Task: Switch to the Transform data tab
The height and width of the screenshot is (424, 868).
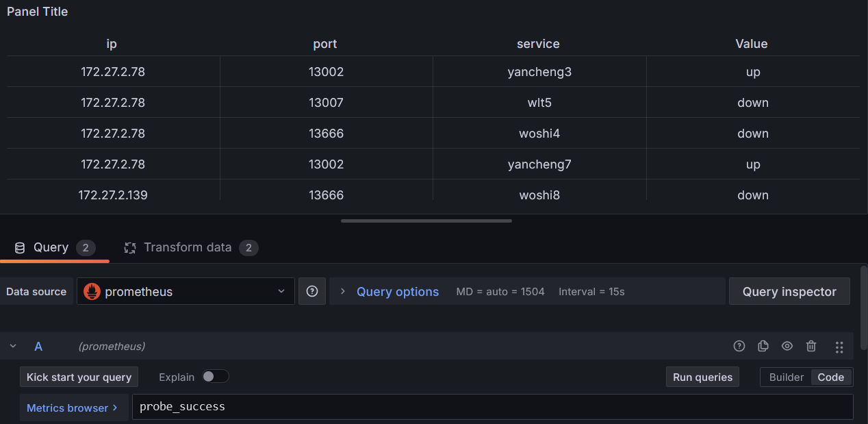Action: click(x=188, y=247)
